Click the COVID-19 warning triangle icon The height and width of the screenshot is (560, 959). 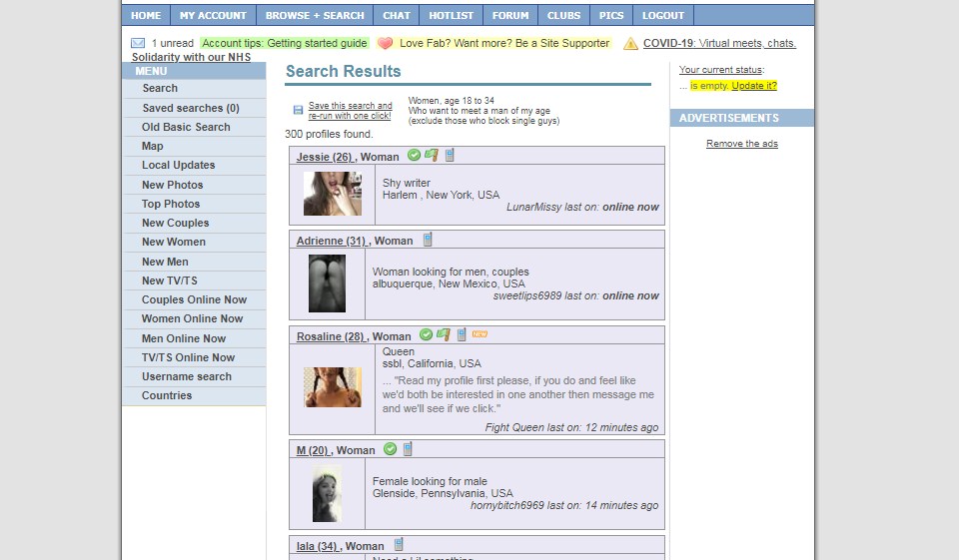click(630, 44)
